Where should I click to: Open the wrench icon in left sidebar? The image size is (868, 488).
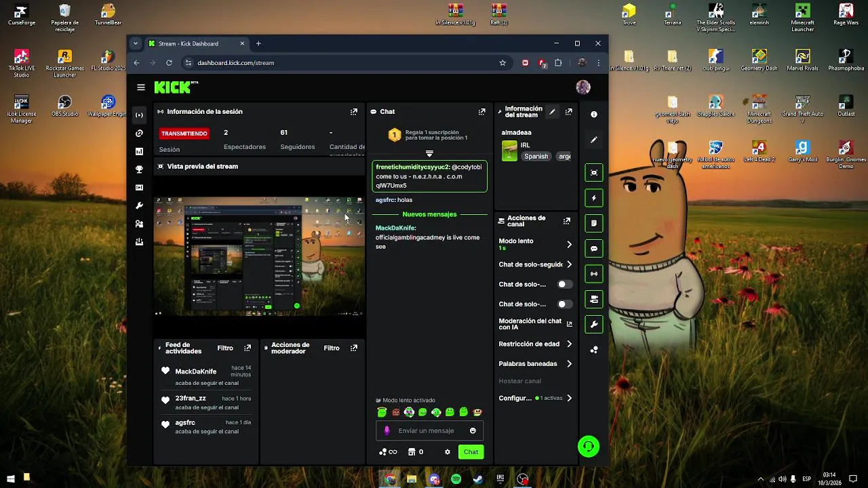[139, 206]
